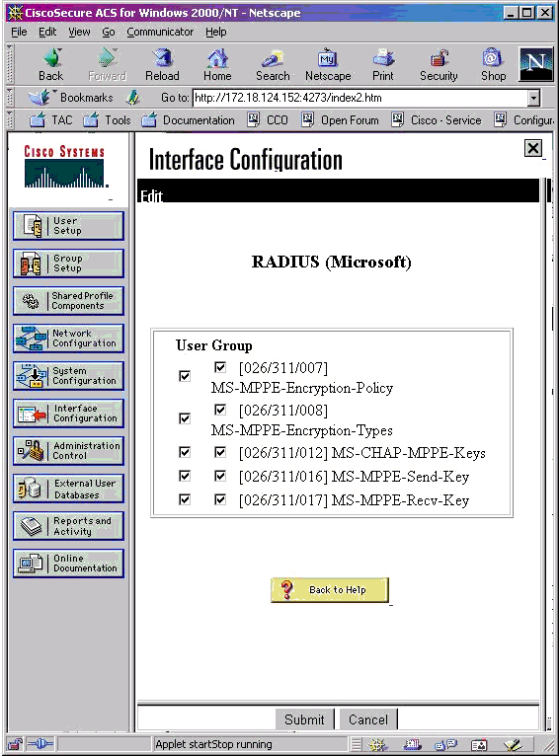Open the View menu

pyautogui.click(x=79, y=33)
